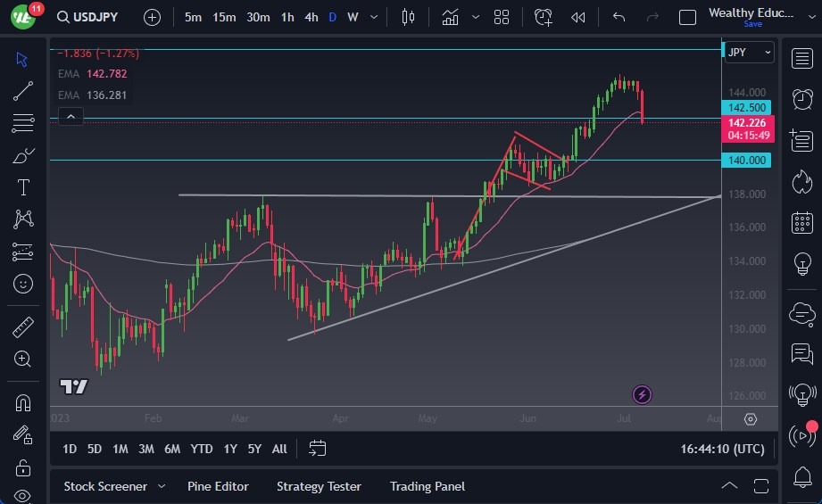Expand the JPY currency dropdown
Image resolution: width=822 pixels, height=504 pixels.
tap(748, 53)
